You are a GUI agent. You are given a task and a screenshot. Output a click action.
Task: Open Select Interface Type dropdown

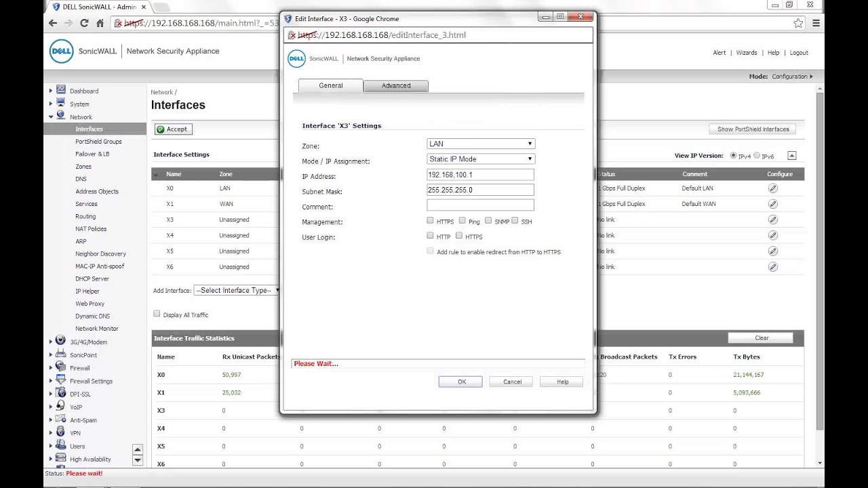[x=237, y=290]
